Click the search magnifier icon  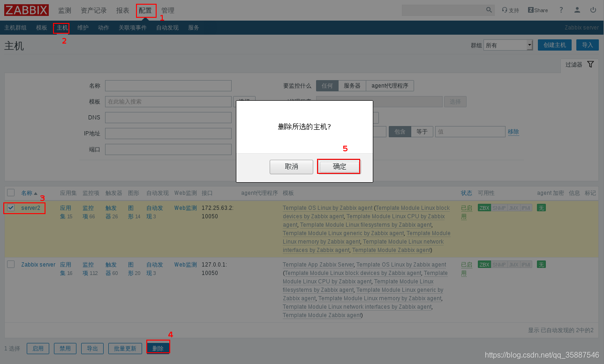[x=489, y=10]
